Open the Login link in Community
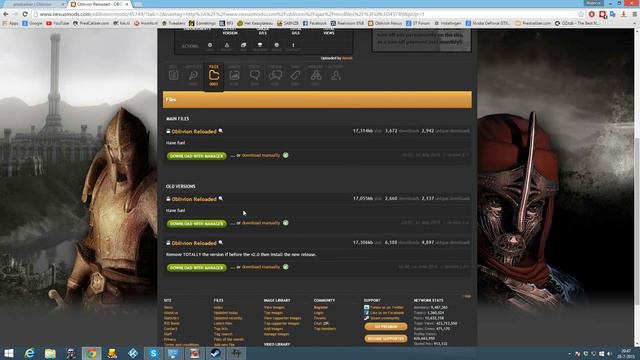Screen dimensions: 640x360 (x=318, y=313)
